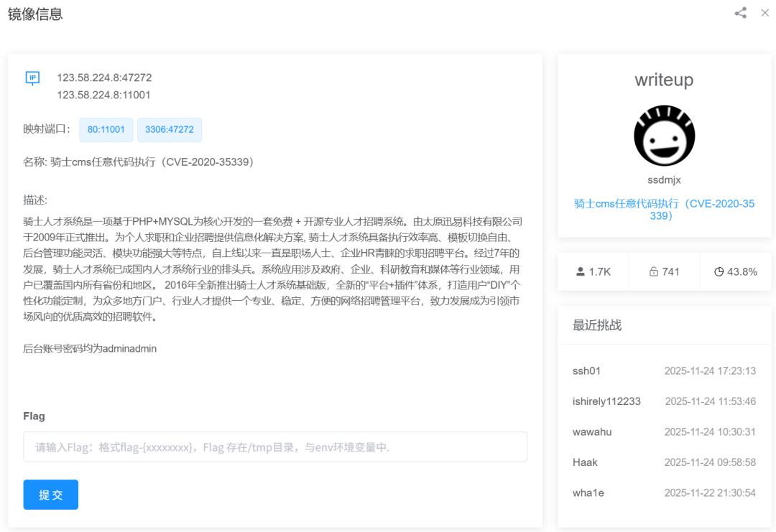Click the 43.8% pass rate value
This screenshot has height=532, width=776.
pyautogui.click(x=742, y=272)
